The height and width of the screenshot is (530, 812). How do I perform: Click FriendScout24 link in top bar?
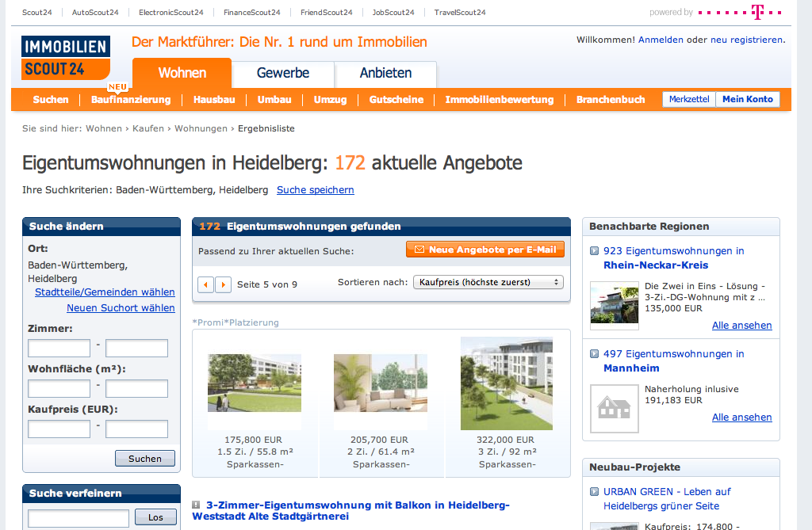(326, 13)
